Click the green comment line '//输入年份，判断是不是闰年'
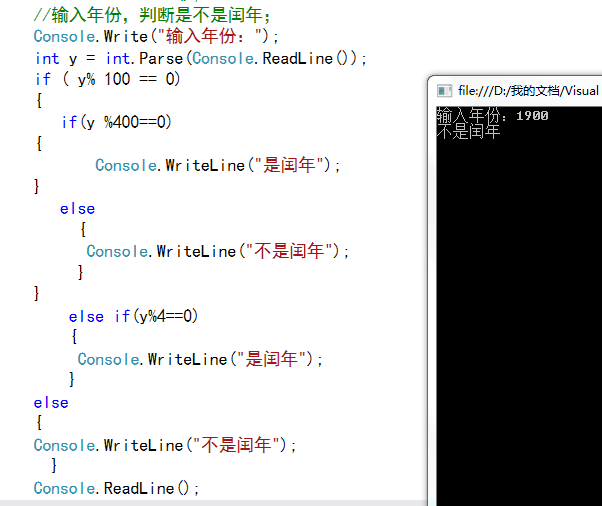The width and height of the screenshot is (602, 506). pyautogui.click(x=152, y=15)
